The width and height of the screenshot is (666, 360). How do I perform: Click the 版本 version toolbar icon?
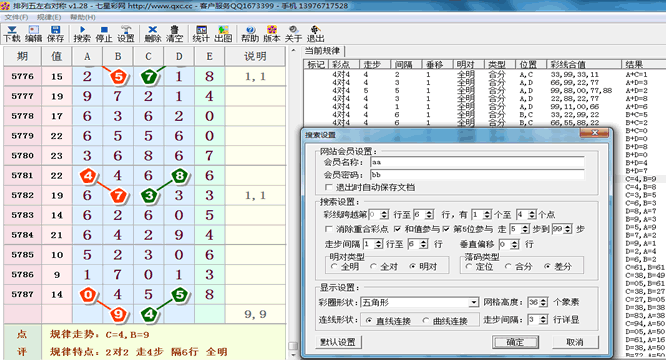(x=271, y=34)
